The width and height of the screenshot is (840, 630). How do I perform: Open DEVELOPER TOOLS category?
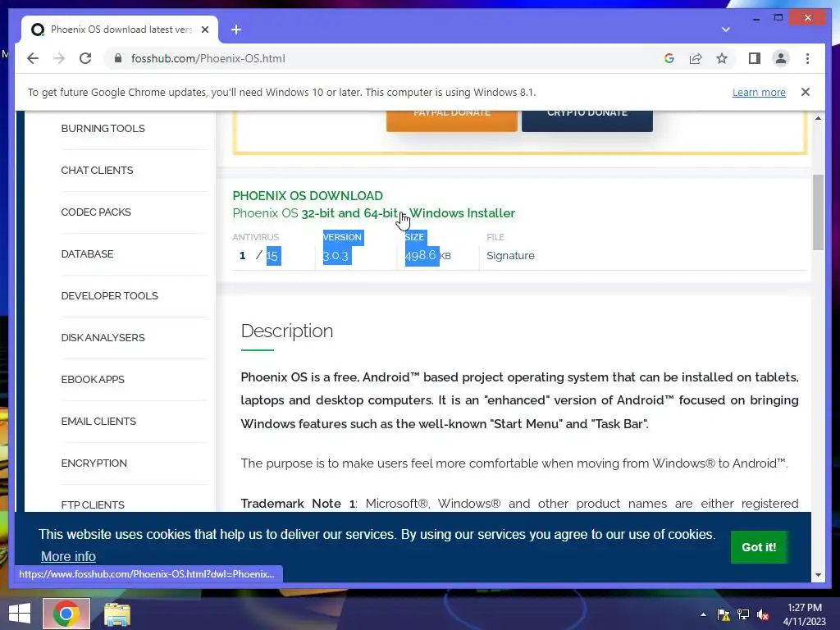[x=109, y=295]
